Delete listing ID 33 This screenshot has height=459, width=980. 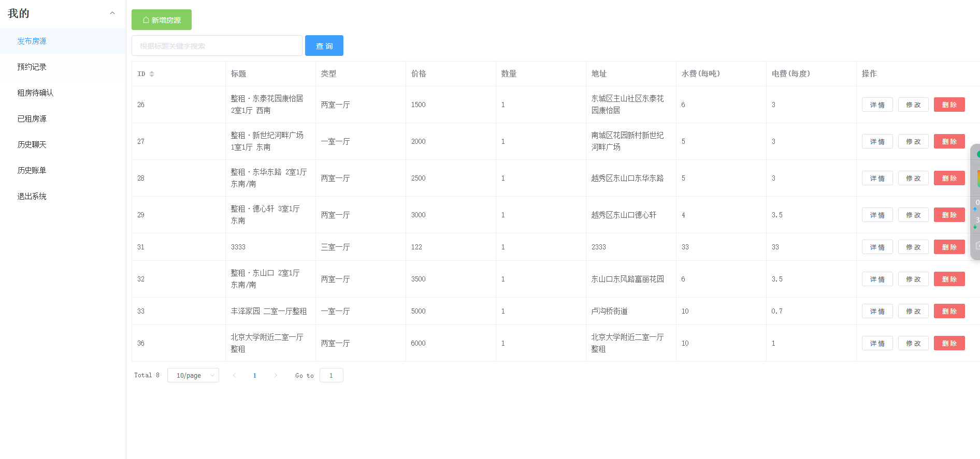coord(949,311)
